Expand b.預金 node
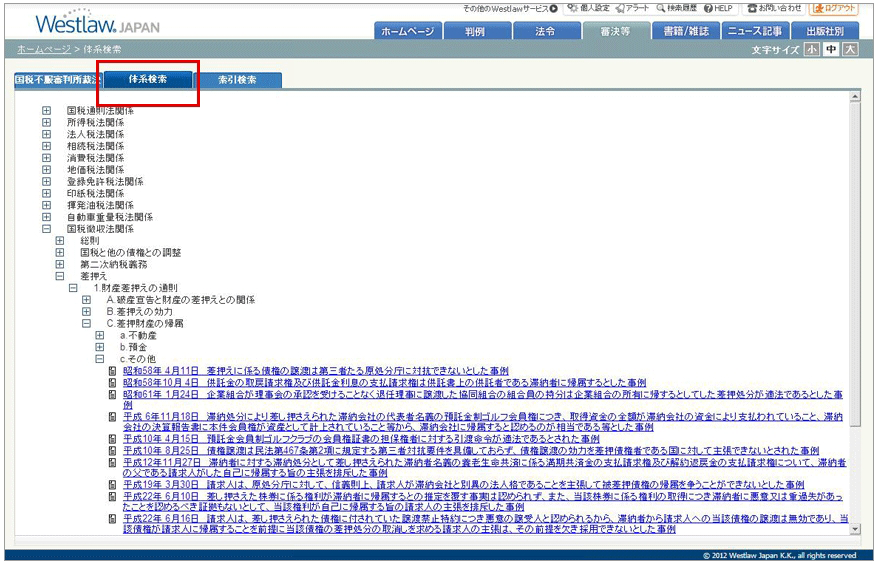 (99, 347)
